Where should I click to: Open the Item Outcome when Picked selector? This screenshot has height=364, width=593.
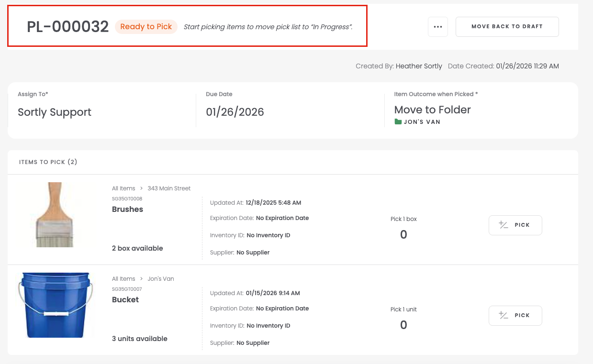click(x=432, y=110)
